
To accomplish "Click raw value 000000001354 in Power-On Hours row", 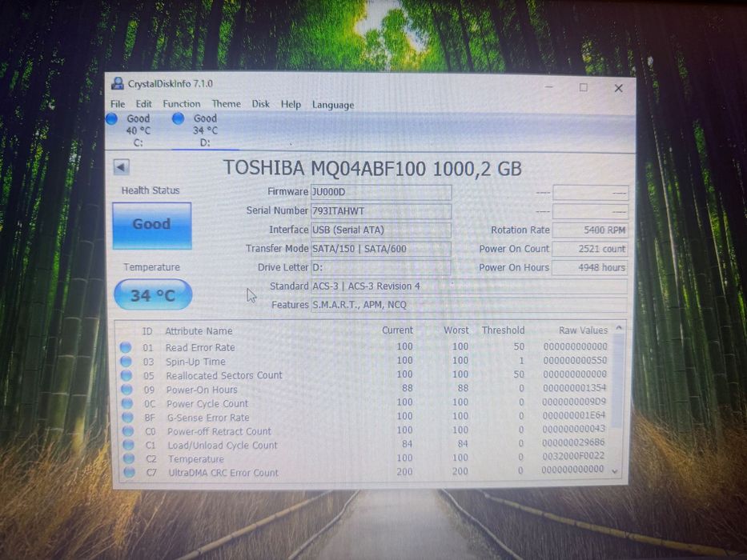I will [574, 388].
